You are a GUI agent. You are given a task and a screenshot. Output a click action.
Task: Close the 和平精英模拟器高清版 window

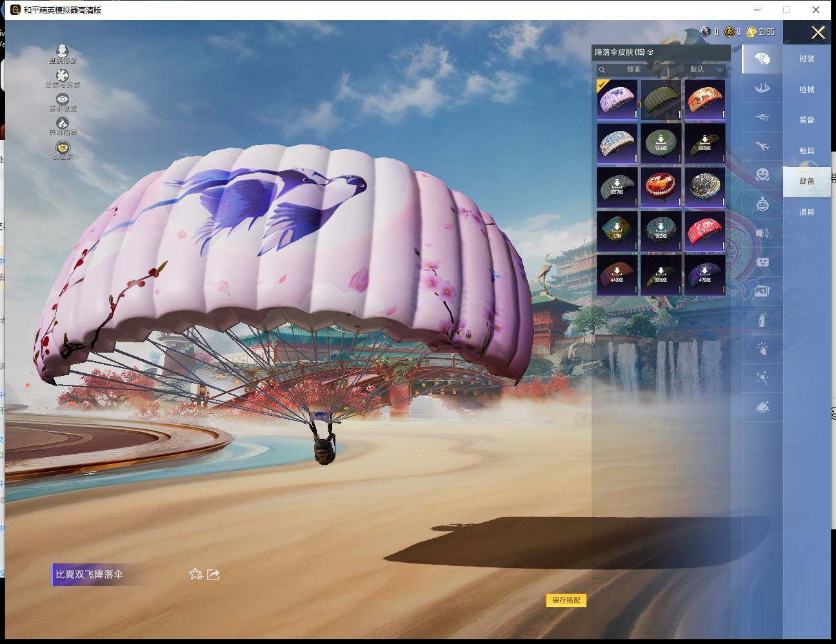817,10
